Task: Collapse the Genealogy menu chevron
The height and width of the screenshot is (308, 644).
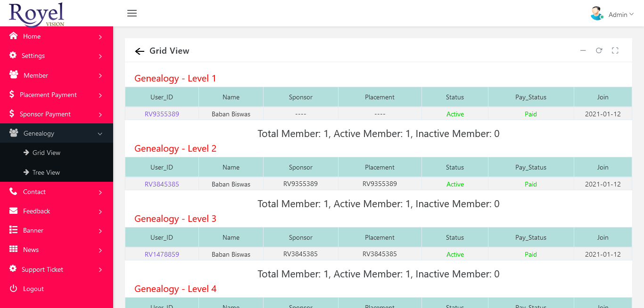Action: tap(100, 134)
